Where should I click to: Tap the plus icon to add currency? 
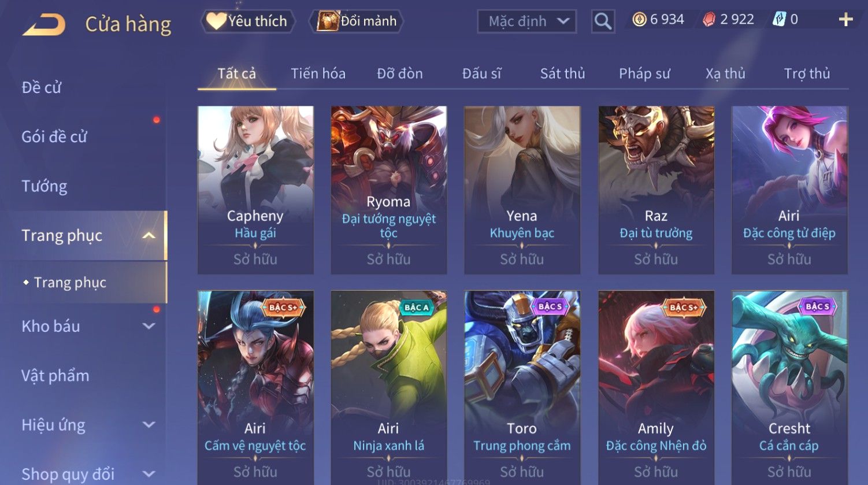click(x=845, y=20)
